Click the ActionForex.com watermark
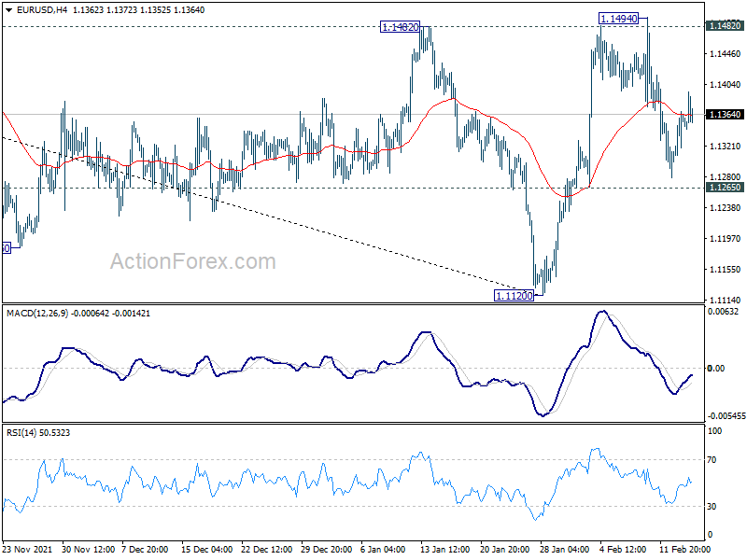 click(193, 261)
